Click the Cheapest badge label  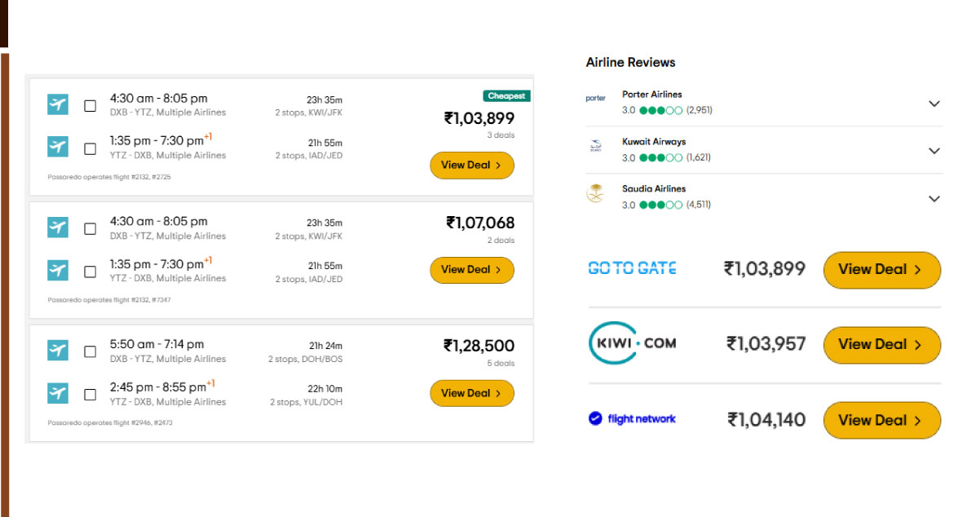click(x=506, y=95)
